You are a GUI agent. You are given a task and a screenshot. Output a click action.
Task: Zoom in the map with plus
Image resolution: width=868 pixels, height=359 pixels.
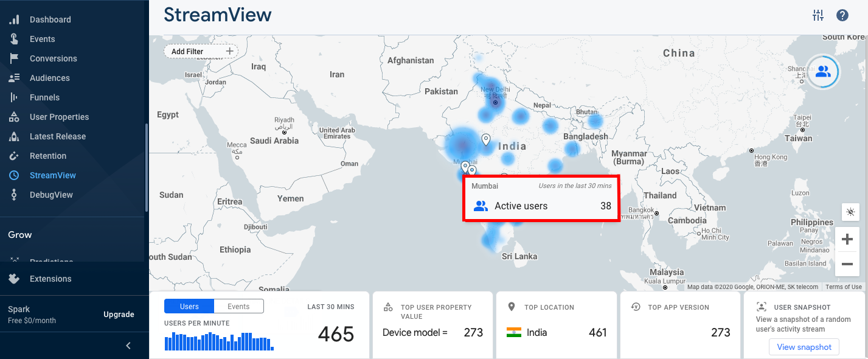coord(847,240)
